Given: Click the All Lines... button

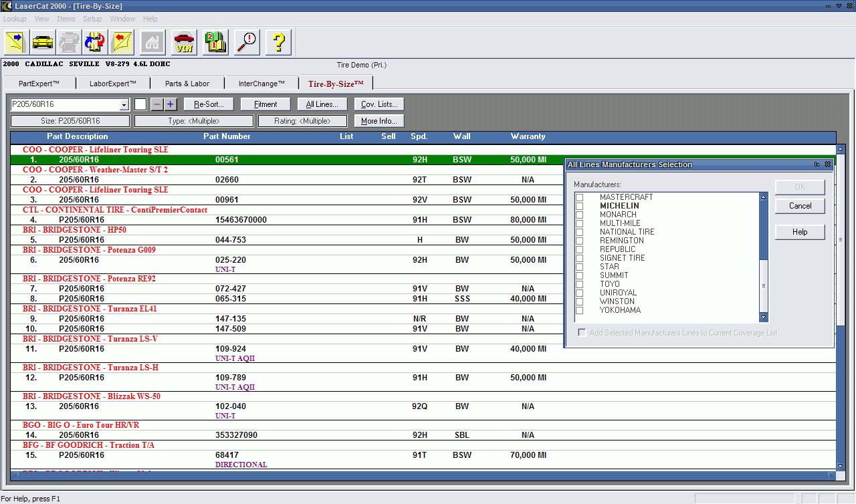Looking at the screenshot, I should [x=322, y=104].
